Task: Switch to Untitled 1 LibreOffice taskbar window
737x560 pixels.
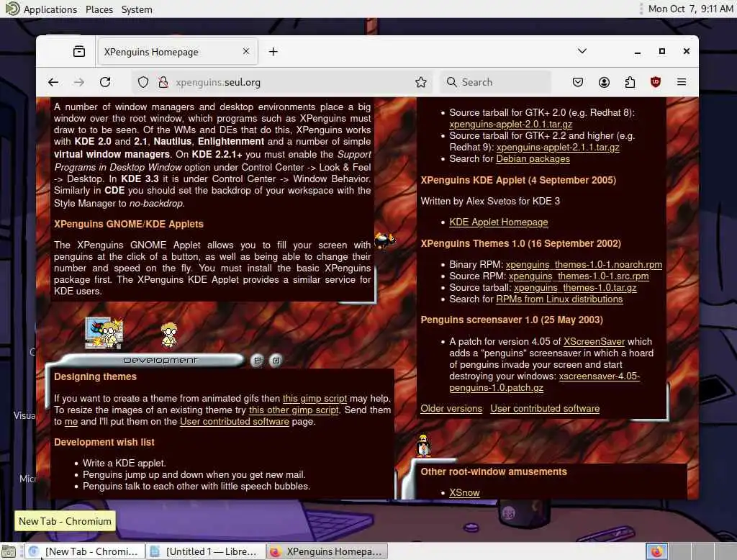Action: pyautogui.click(x=205, y=551)
